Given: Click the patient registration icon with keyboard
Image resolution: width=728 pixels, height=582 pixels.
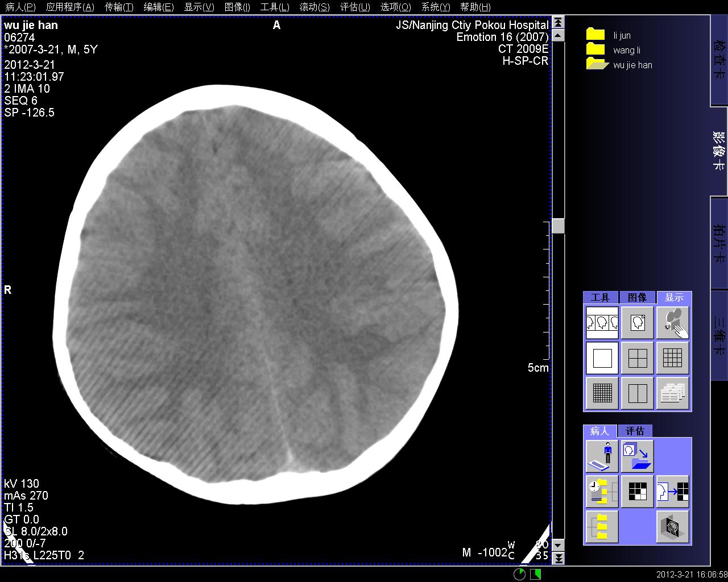Looking at the screenshot, I should click(602, 456).
